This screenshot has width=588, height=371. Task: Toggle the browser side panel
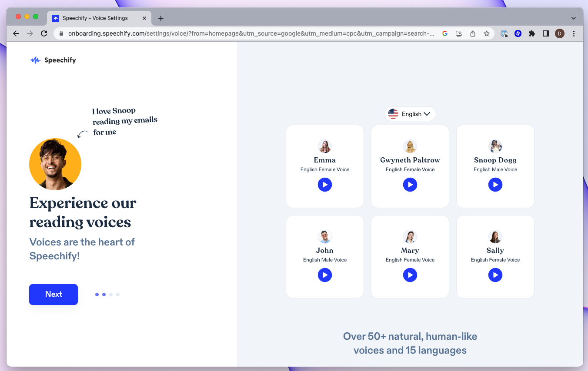click(x=546, y=33)
